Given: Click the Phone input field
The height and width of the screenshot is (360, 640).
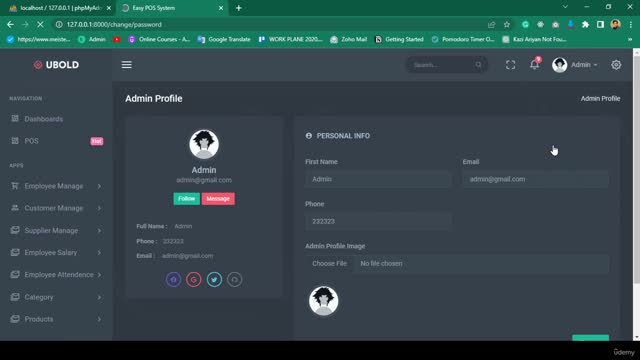Looking at the screenshot, I should coord(378,221).
